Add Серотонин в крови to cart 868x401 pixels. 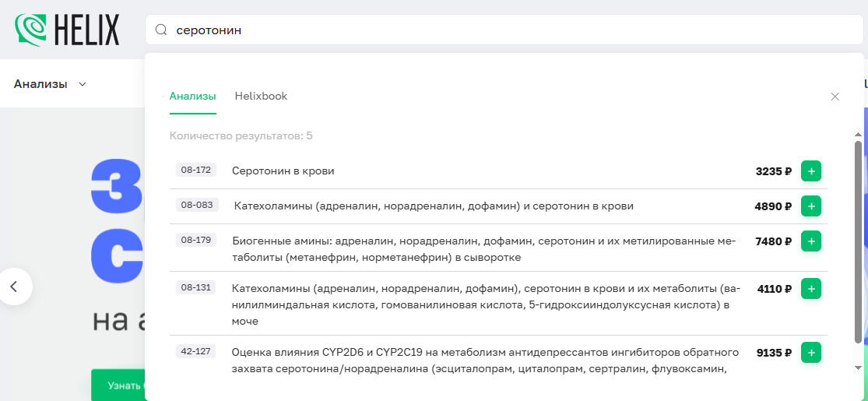(810, 171)
